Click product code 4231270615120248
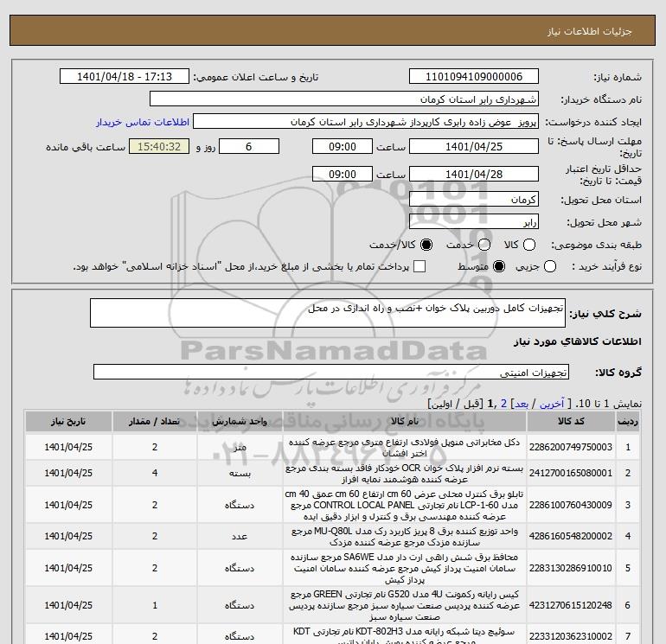 click(571, 605)
